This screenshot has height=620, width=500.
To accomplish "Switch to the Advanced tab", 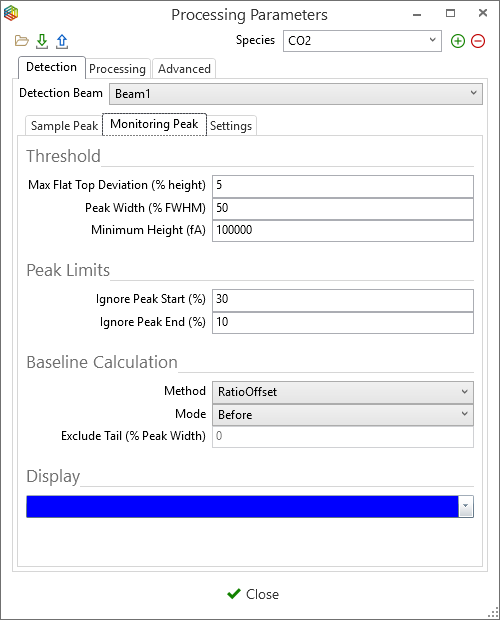I will point(184,69).
